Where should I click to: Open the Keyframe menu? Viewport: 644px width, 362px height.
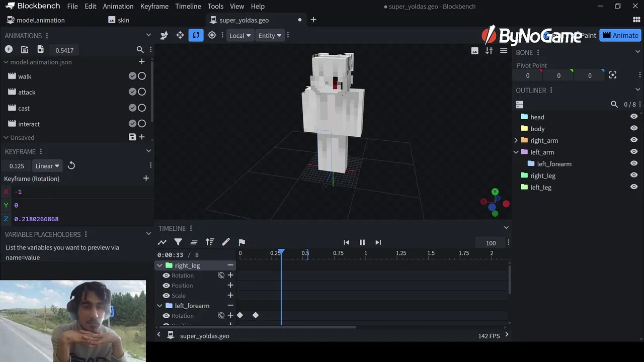point(154,6)
